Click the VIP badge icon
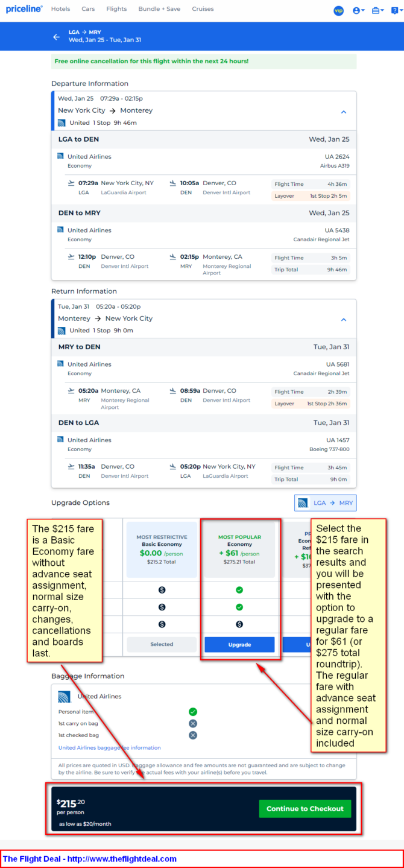 338,10
